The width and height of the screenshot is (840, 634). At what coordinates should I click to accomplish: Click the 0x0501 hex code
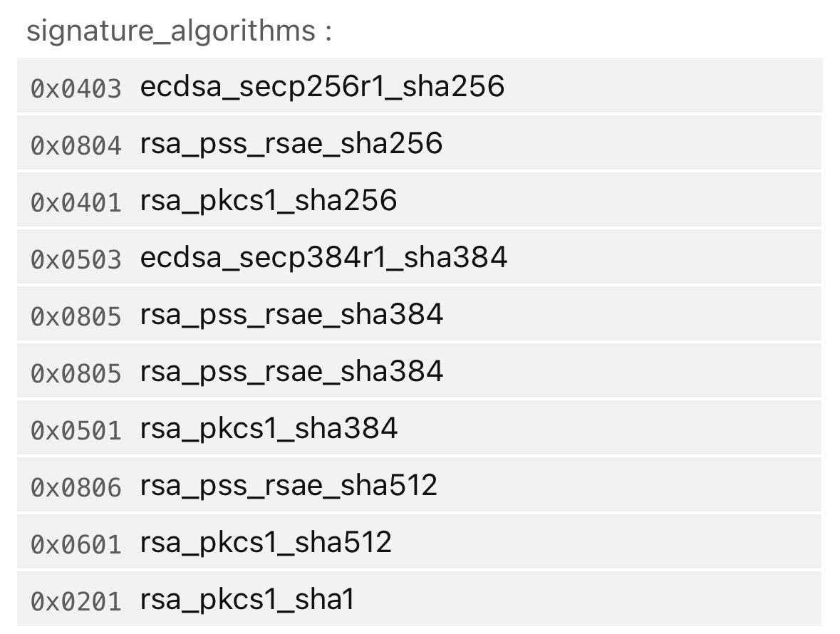(x=76, y=430)
